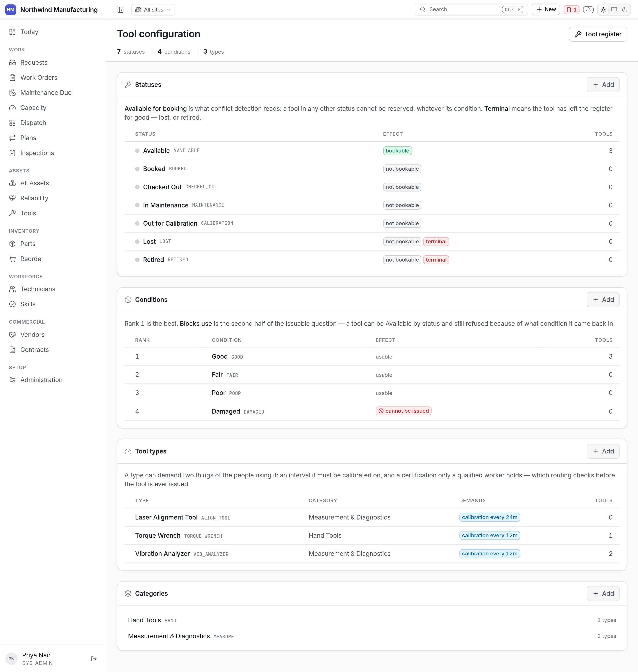Image resolution: width=638 pixels, height=672 pixels.
Task: Click the Plans sidebar icon
Action: [x=13, y=138]
